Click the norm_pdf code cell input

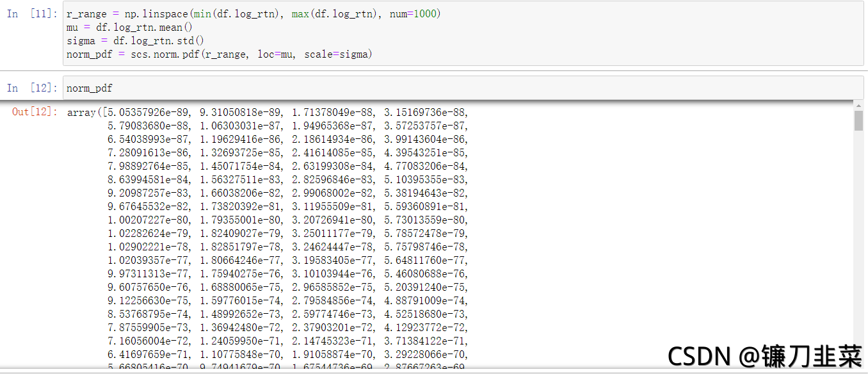tap(463, 88)
